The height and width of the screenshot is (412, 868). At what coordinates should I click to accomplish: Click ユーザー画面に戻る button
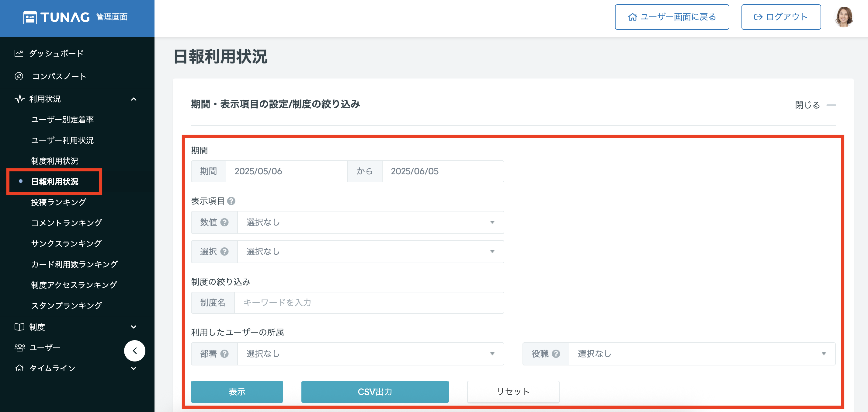coord(672,17)
